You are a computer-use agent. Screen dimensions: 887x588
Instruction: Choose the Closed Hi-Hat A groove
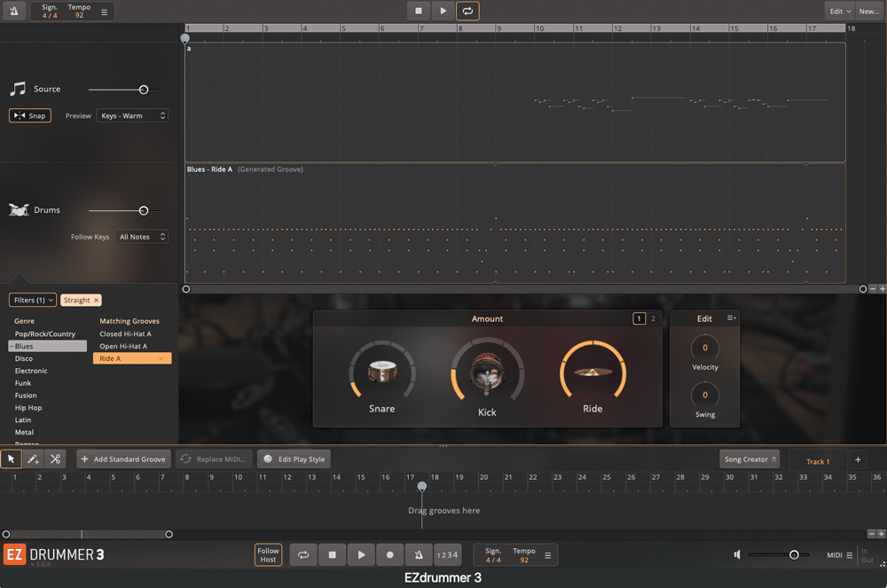click(126, 333)
